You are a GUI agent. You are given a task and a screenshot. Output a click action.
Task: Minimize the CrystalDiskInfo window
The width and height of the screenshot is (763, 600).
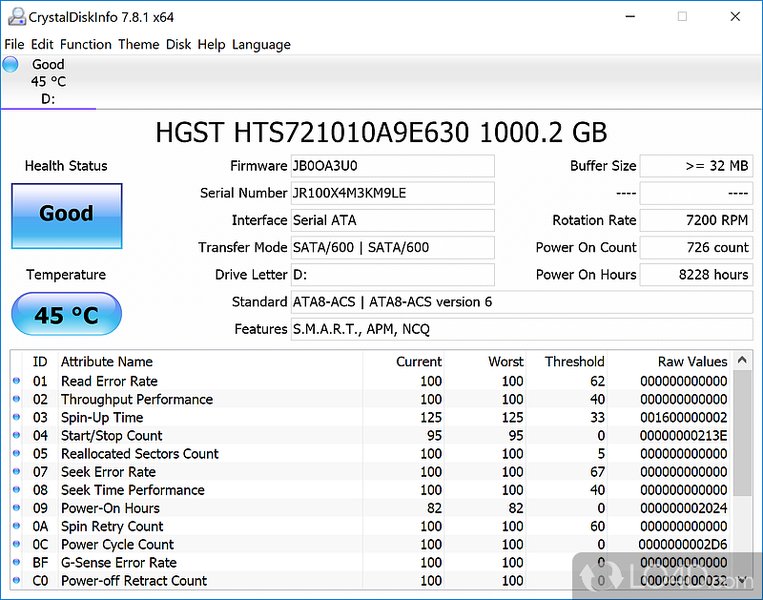(631, 17)
